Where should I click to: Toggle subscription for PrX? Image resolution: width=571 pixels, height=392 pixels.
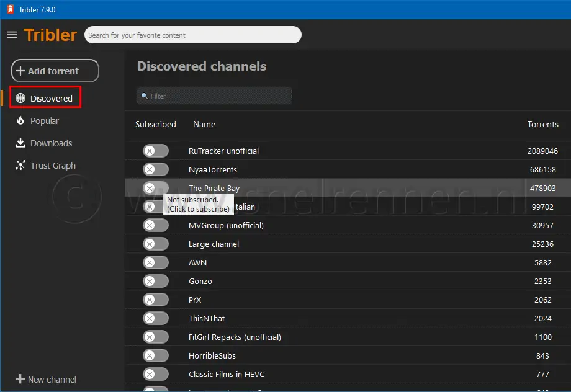(156, 300)
